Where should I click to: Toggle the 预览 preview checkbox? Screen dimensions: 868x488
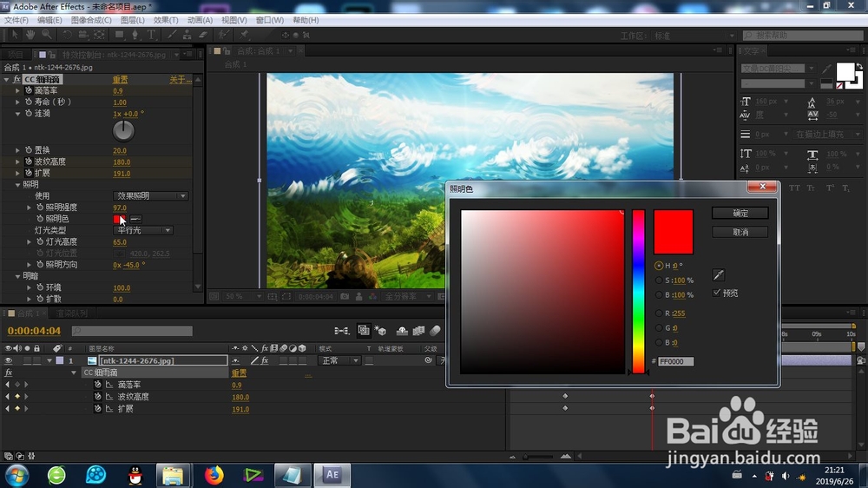(717, 293)
